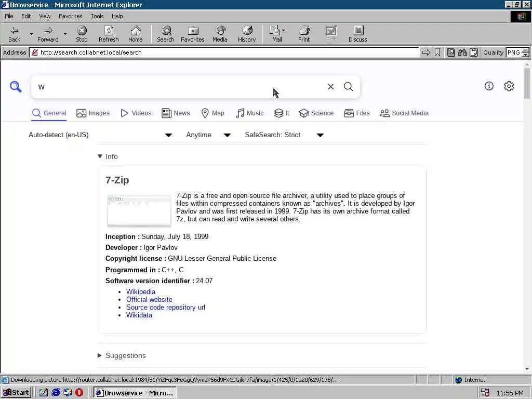Open the Edit menu
This screenshot has width=532, height=399.
tap(26, 16)
